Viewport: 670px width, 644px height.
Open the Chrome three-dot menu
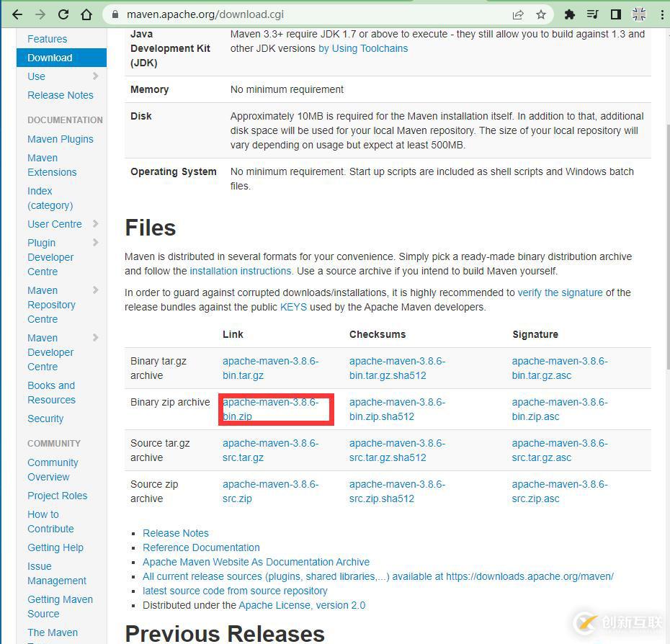pyautogui.click(x=662, y=15)
